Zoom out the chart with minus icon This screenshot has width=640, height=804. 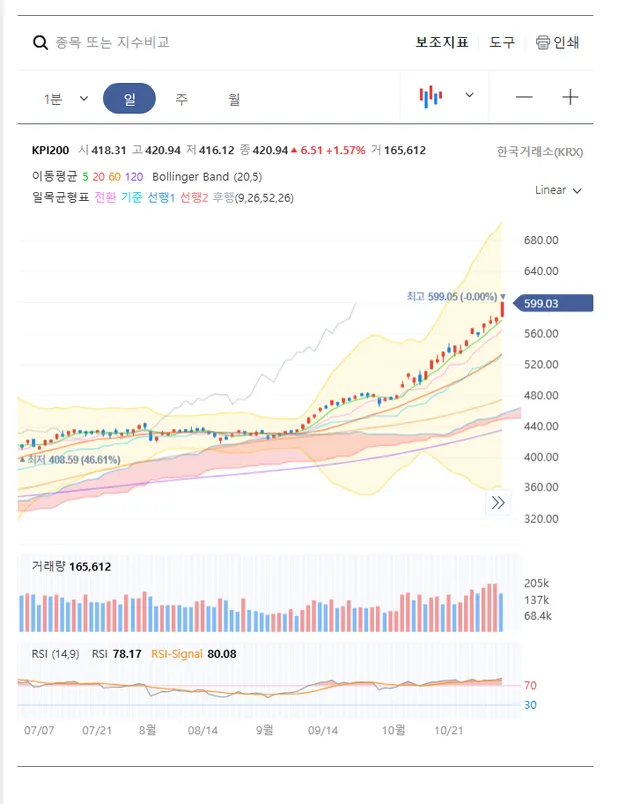(x=524, y=97)
